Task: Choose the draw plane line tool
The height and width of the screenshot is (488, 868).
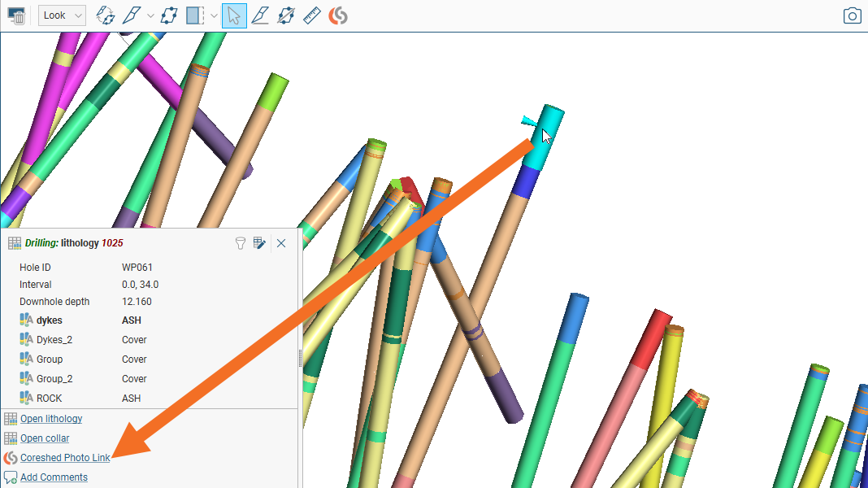Action: click(x=260, y=15)
